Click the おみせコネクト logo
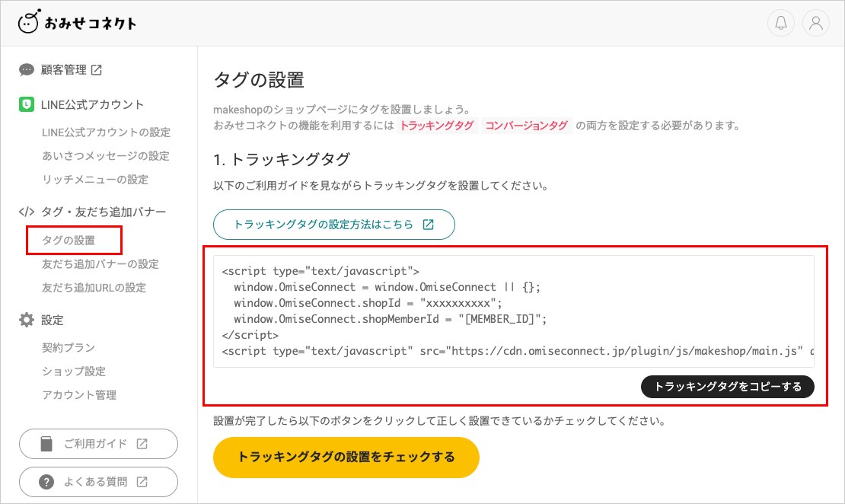This screenshot has height=504, width=845. [x=77, y=23]
